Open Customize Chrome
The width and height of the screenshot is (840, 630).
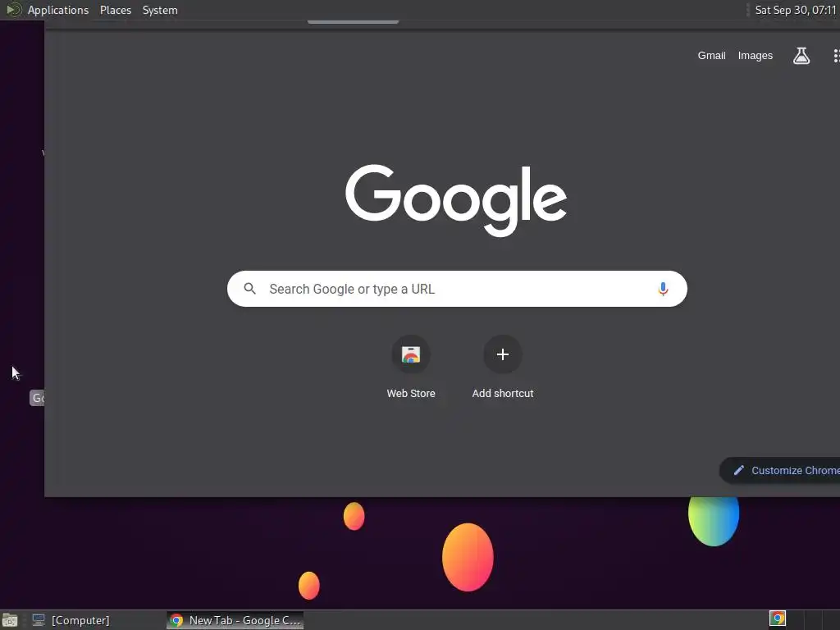pos(782,470)
